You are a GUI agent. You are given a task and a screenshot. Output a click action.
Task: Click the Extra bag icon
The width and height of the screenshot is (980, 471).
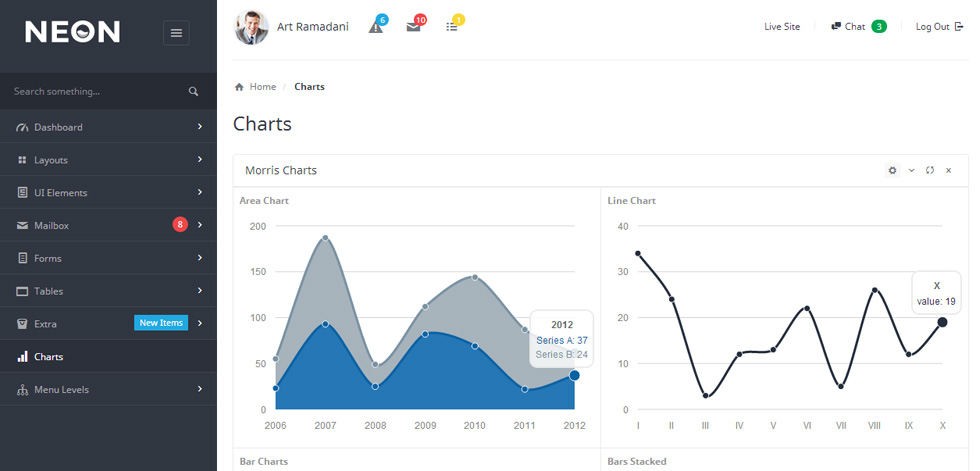(x=22, y=324)
